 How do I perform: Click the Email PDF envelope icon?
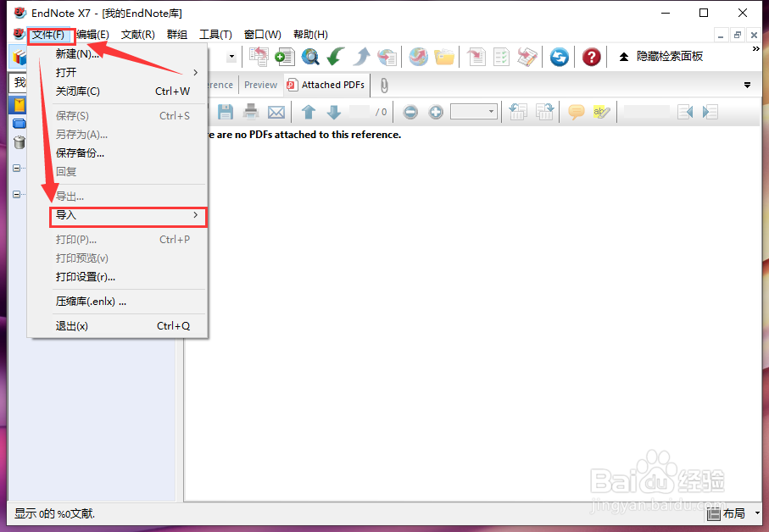pos(276,113)
